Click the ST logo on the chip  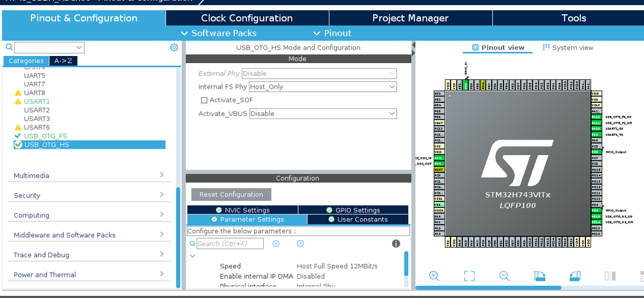516,163
